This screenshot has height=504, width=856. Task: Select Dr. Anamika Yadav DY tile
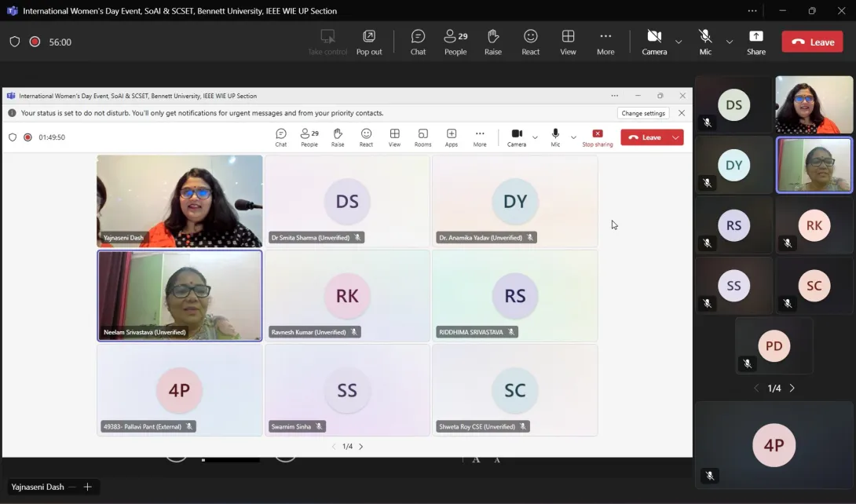515,201
